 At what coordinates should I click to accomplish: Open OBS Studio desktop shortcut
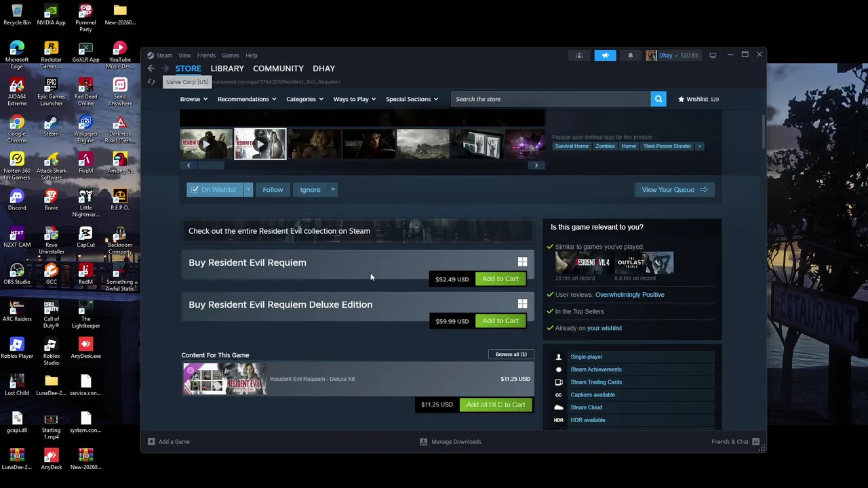click(17, 274)
